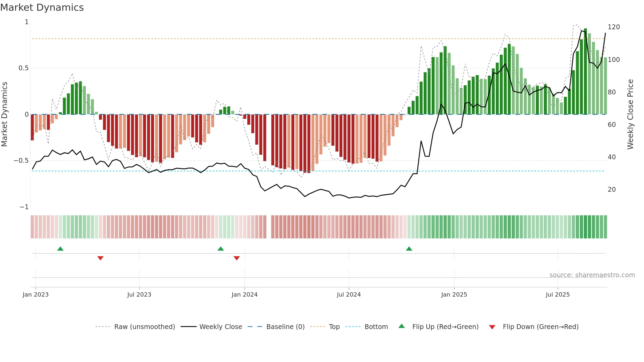The height and width of the screenshot is (362, 644).
Task: Click the 40 tick on the price axis
Action: tap(612, 157)
